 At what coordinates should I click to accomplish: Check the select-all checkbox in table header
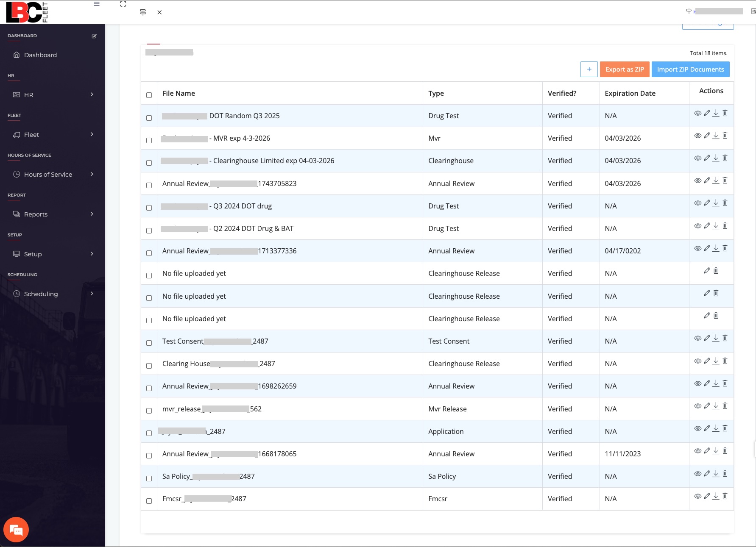[x=149, y=95]
